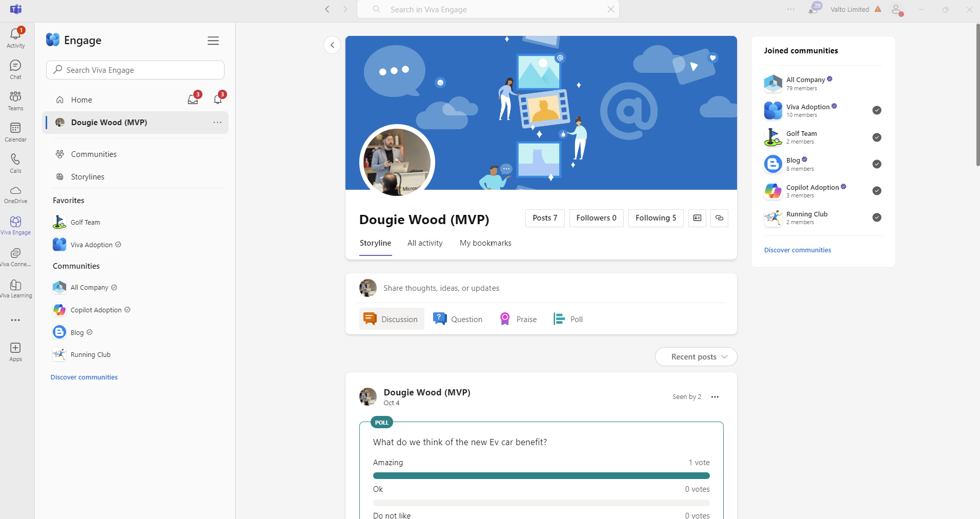Viewport: 980px width, 519px height.
Task: Switch to the All activity tab
Action: 425,243
